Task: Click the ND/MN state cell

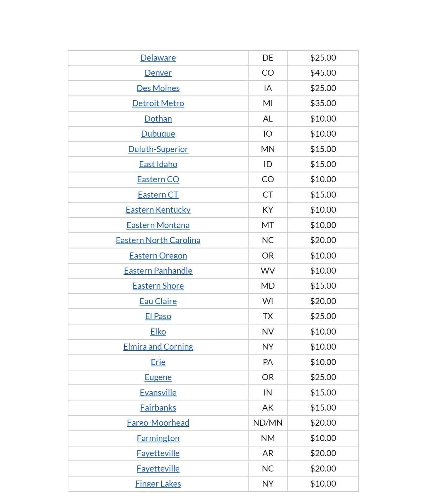Action: pos(267,423)
